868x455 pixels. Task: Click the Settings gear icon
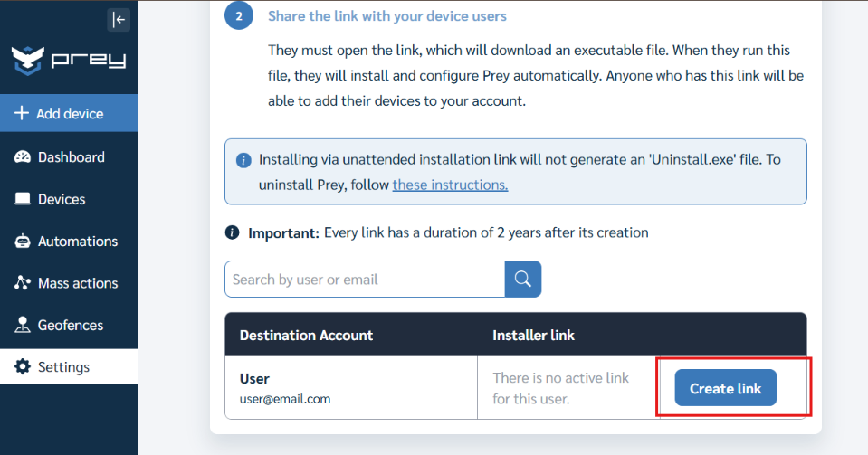[x=23, y=366]
